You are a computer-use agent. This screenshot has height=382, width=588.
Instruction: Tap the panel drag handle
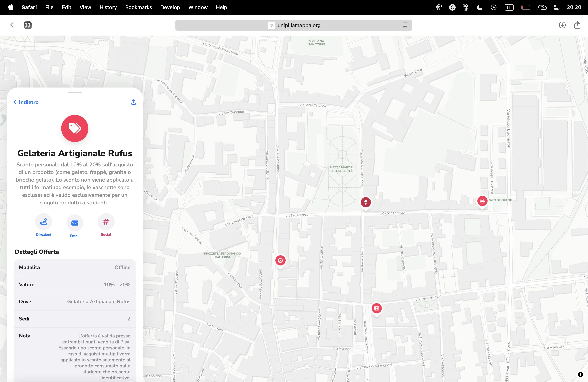click(x=75, y=93)
